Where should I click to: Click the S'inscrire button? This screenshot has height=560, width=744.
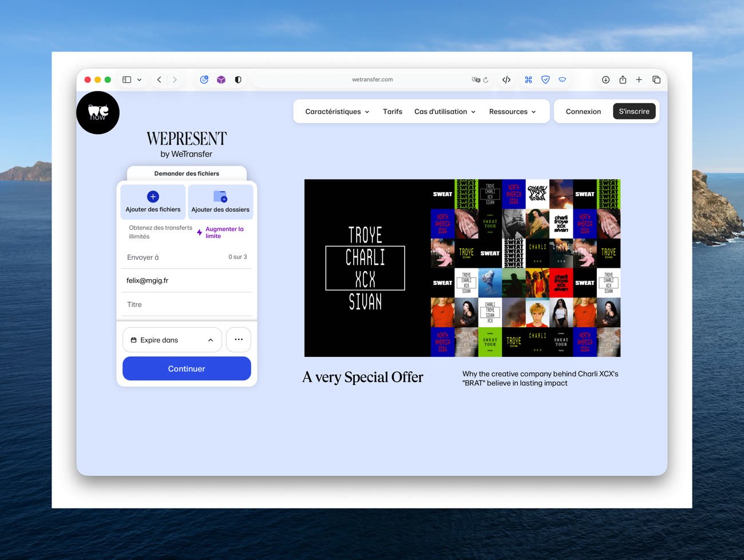tap(634, 111)
